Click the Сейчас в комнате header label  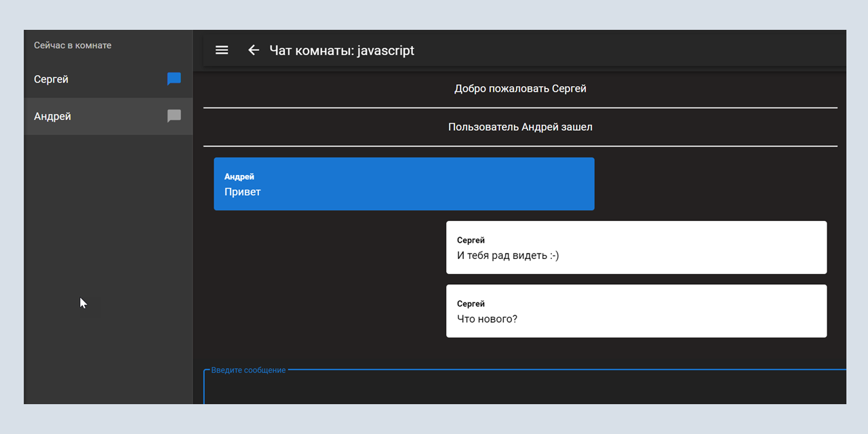pyautogui.click(x=72, y=45)
